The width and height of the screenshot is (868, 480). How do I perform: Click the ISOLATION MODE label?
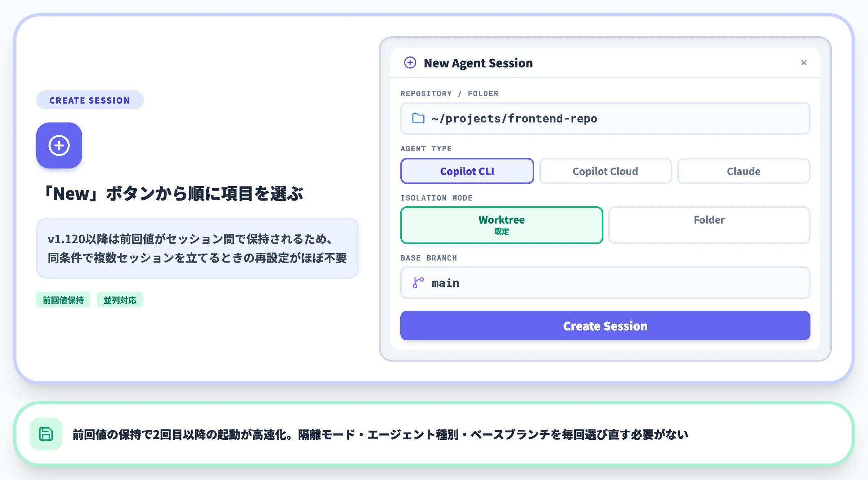tap(436, 198)
